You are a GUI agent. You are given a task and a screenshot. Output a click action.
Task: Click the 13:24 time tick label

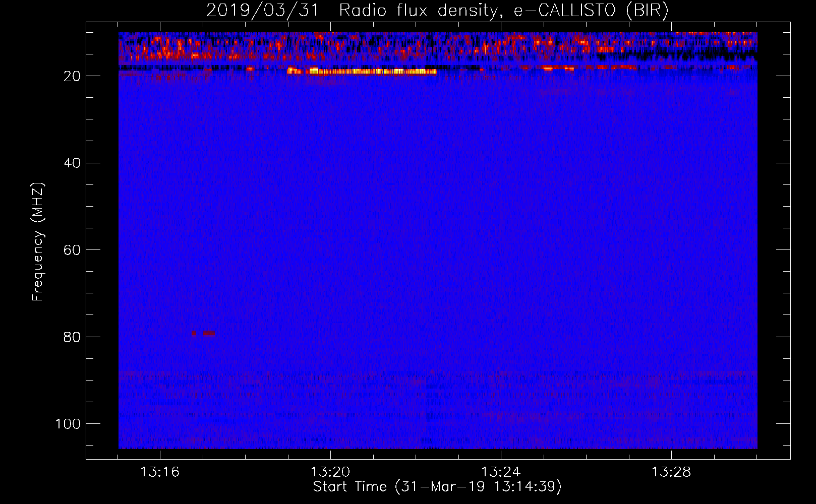pyautogui.click(x=501, y=472)
